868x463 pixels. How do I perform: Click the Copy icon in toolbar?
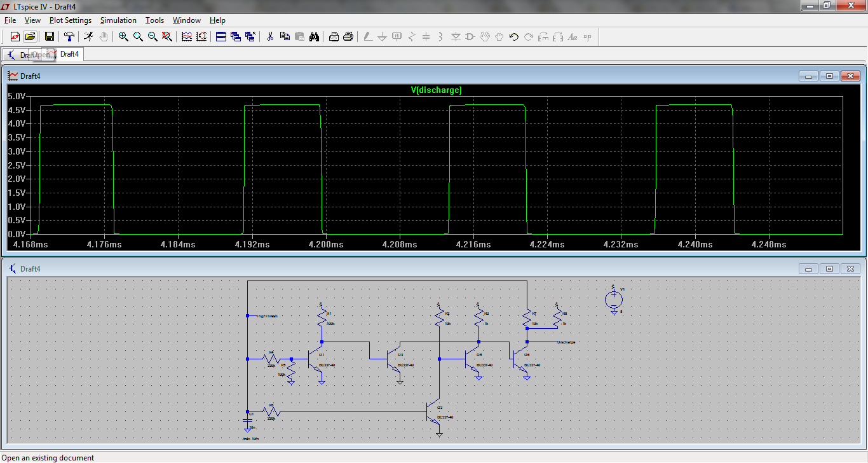coord(285,37)
